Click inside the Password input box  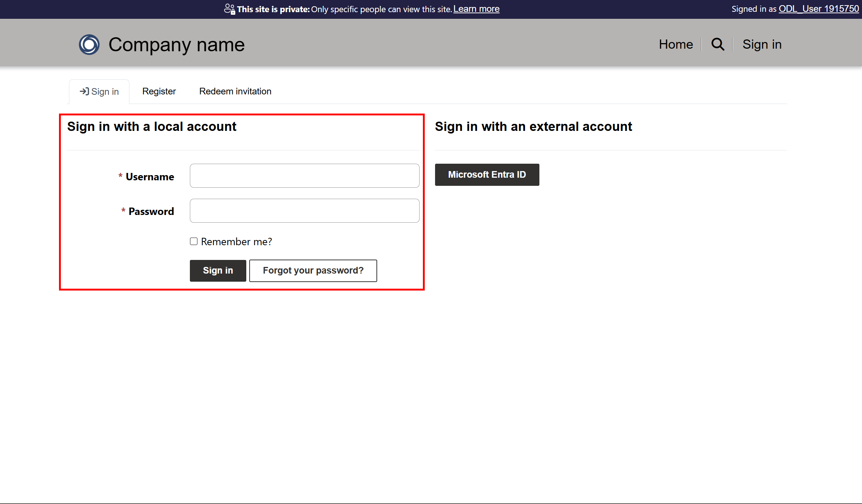(x=304, y=211)
